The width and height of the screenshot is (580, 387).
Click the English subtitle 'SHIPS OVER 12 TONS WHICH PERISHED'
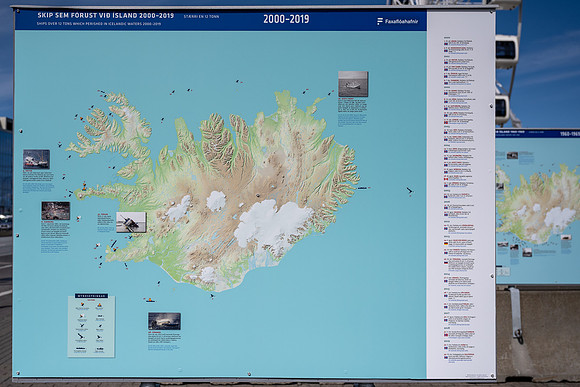[99, 24]
